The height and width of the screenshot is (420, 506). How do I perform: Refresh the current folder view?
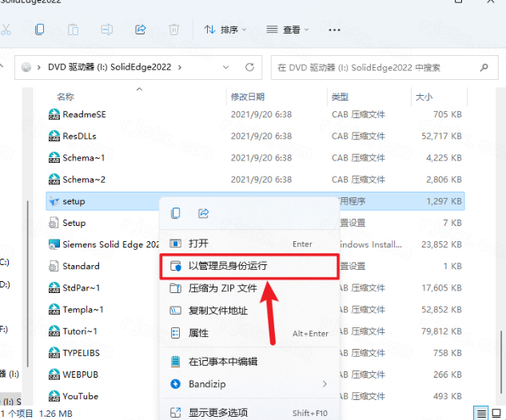(x=250, y=68)
